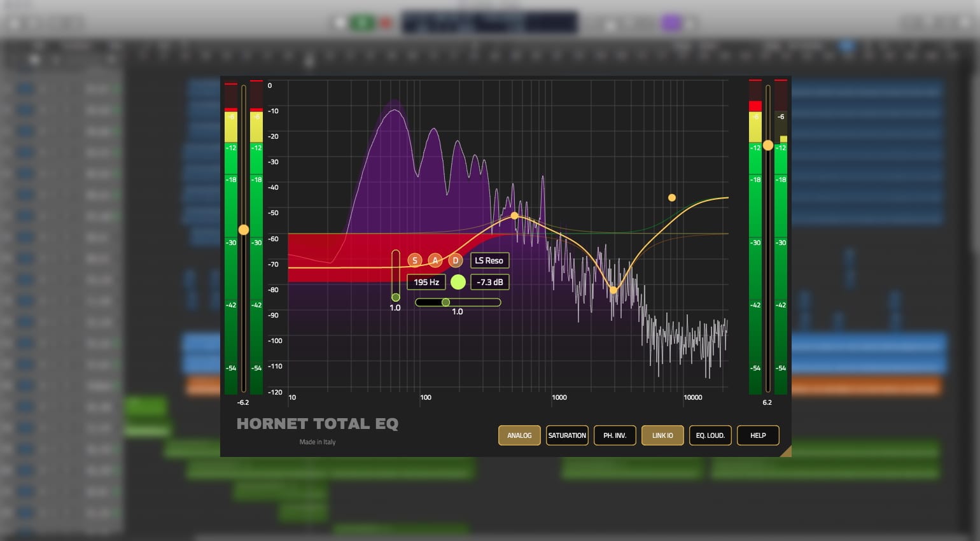This screenshot has height=541, width=980.
Task: Toggle the green band enable circle
Action: [458, 282]
